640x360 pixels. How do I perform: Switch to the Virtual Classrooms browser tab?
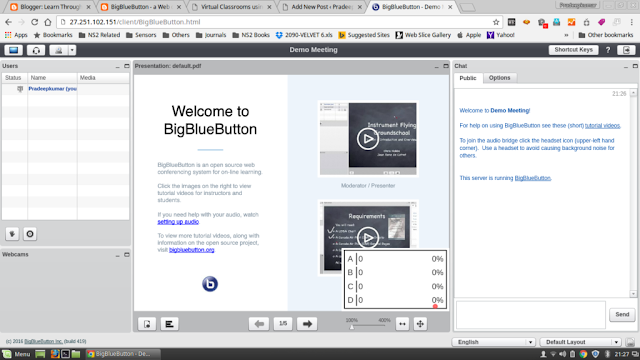click(231, 7)
